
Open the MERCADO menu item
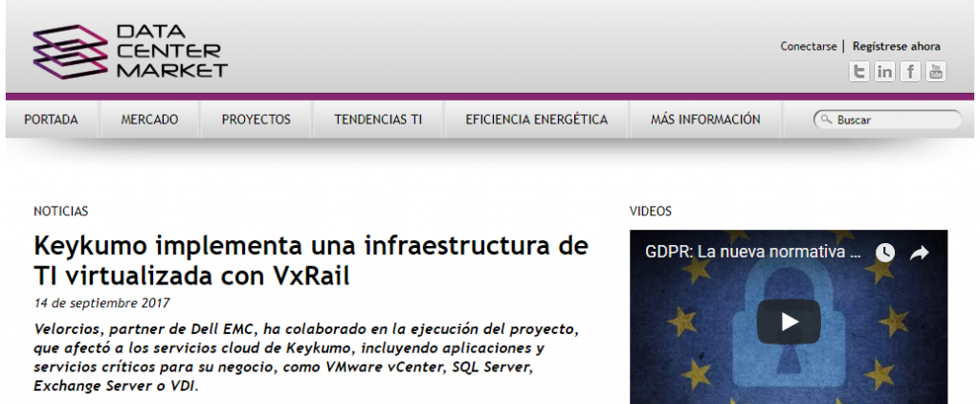(x=149, y=120)
